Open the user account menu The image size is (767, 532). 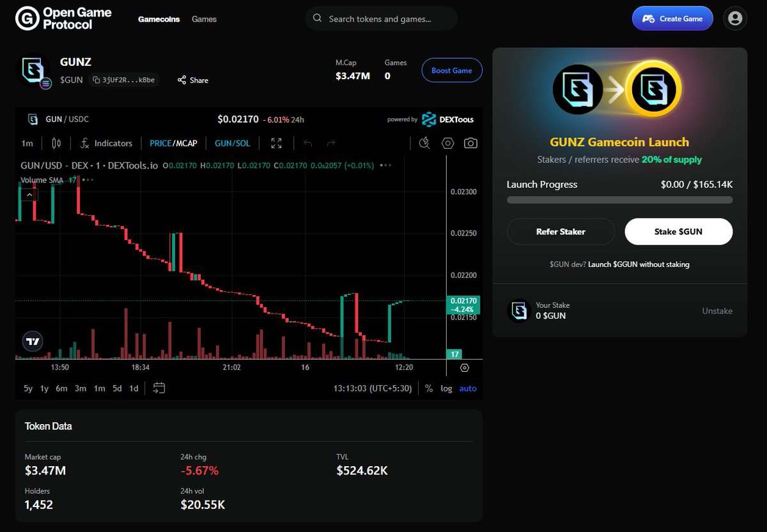click(x=734, y=19)
